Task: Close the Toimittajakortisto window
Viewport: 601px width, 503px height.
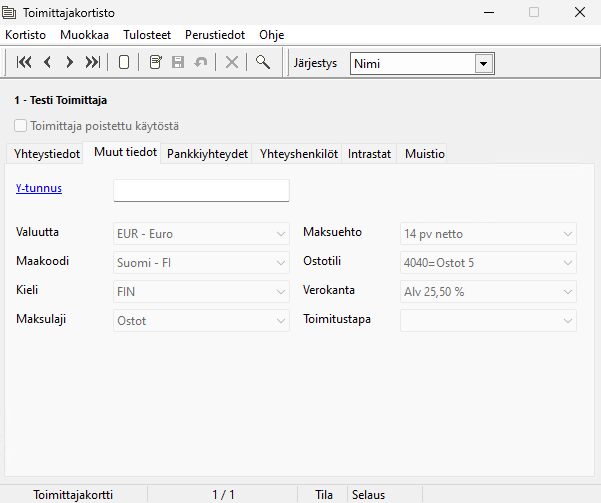Action: 580,12
